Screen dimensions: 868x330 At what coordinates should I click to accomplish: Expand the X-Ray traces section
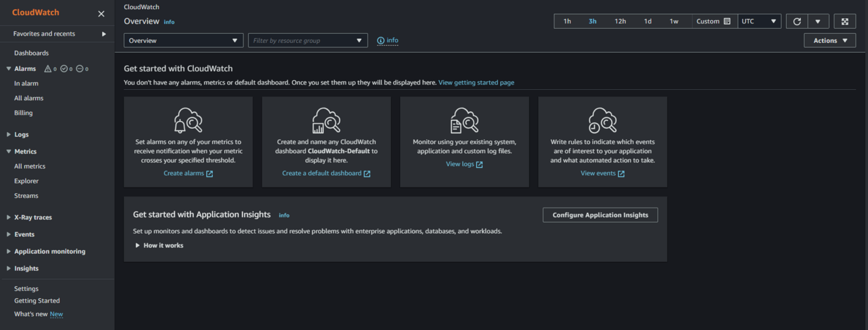[x=8, y=217]
